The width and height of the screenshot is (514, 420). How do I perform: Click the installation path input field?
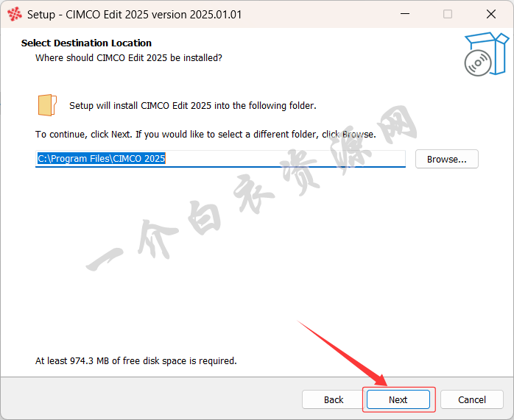click(220, 159)
